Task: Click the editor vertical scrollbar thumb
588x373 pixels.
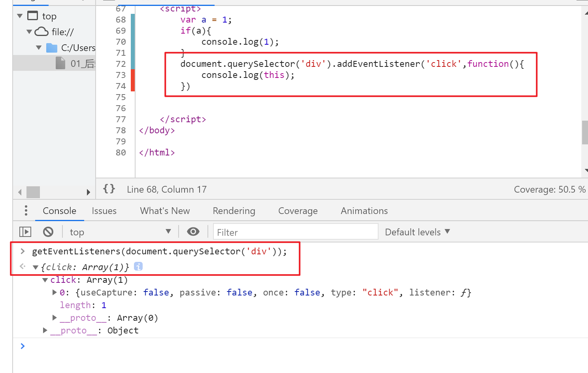Action: point(585,133)
